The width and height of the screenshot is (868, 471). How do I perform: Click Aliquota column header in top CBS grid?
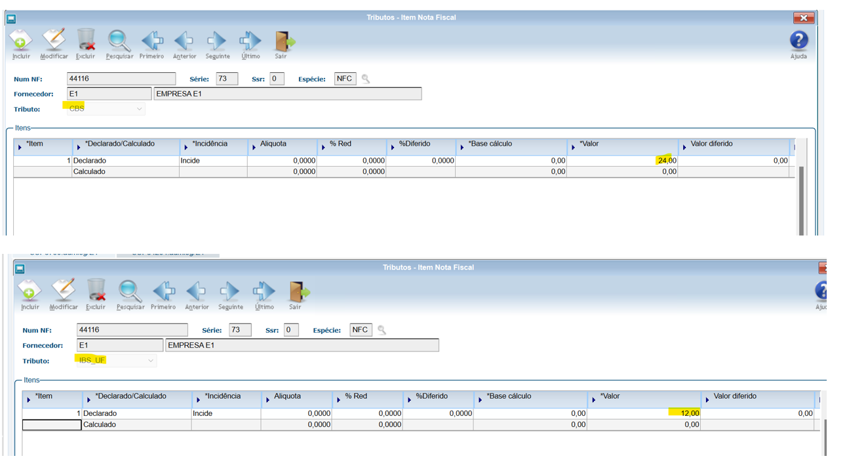pyautogui.click(x=283, y=146)
